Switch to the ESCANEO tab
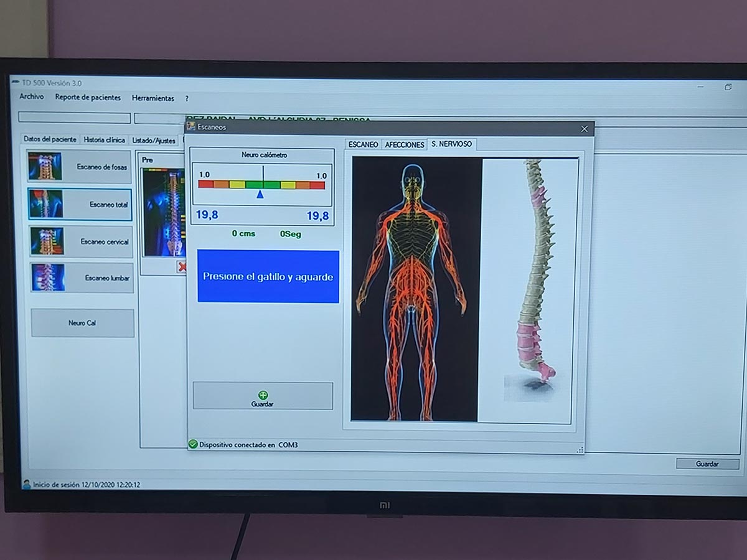747x560 pixels. click(363, 144)
